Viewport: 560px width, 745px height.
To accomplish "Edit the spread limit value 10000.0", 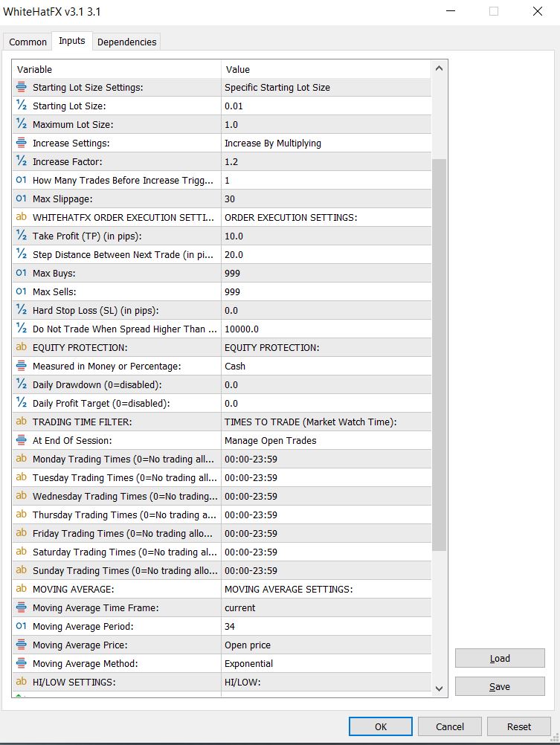I will [326, 329].
